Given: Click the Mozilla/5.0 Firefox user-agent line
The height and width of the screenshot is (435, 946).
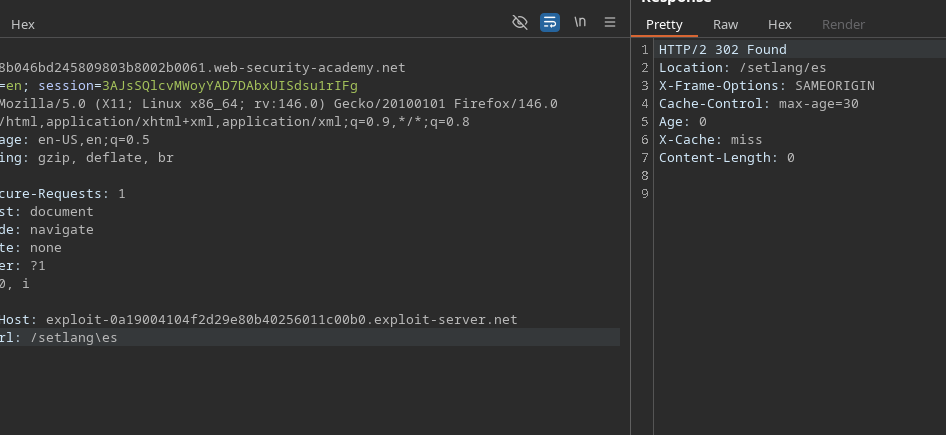Looking at the screenshot, I should [x=278, y=104].
